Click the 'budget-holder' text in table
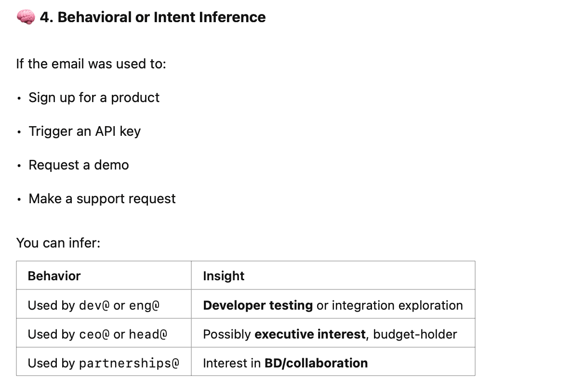This screenshot has height=392, width=586. pyautogui.click(x=415, y=334)
